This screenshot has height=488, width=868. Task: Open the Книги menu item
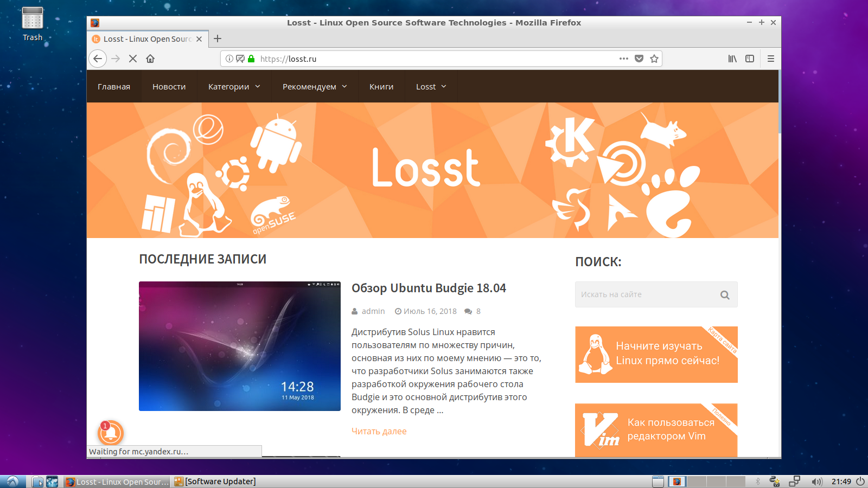click(x=381, y=87)
